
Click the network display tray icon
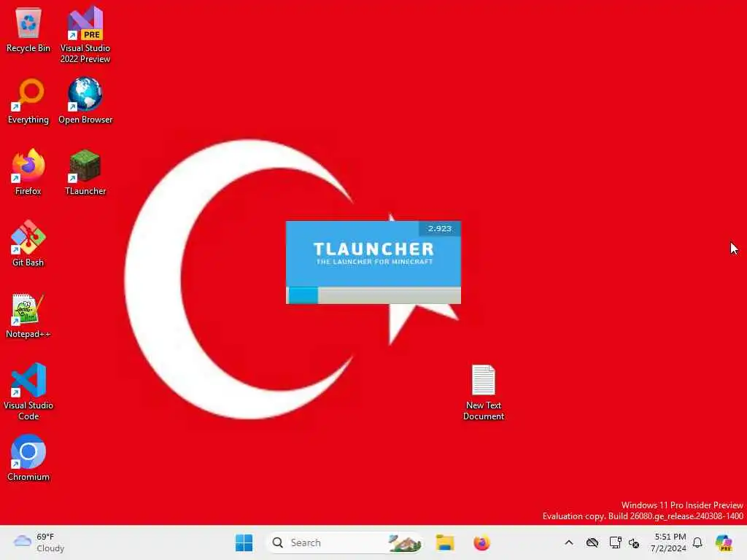615,542
